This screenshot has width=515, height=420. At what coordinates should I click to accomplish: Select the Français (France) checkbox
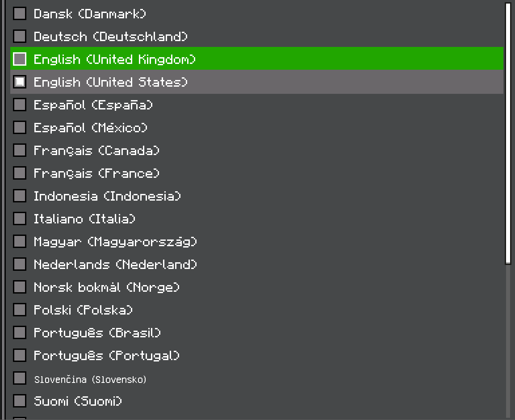tap(20, 173)
